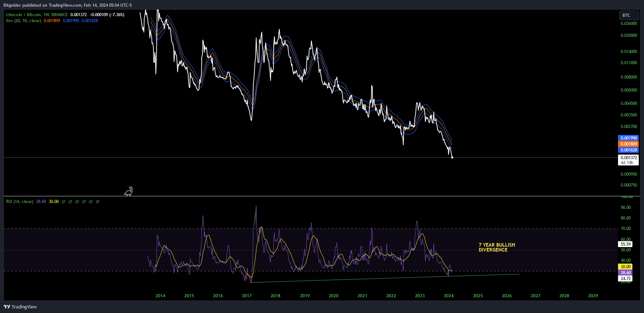
Task: Click the 0.006000 price axis label
Action: pyautogui.click(x=629, y=90)
